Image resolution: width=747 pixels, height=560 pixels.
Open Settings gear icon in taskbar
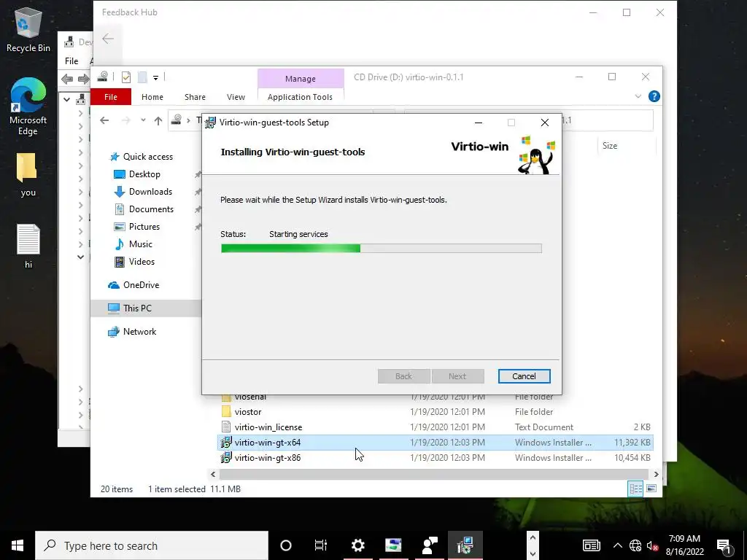(x=357, y=545)
